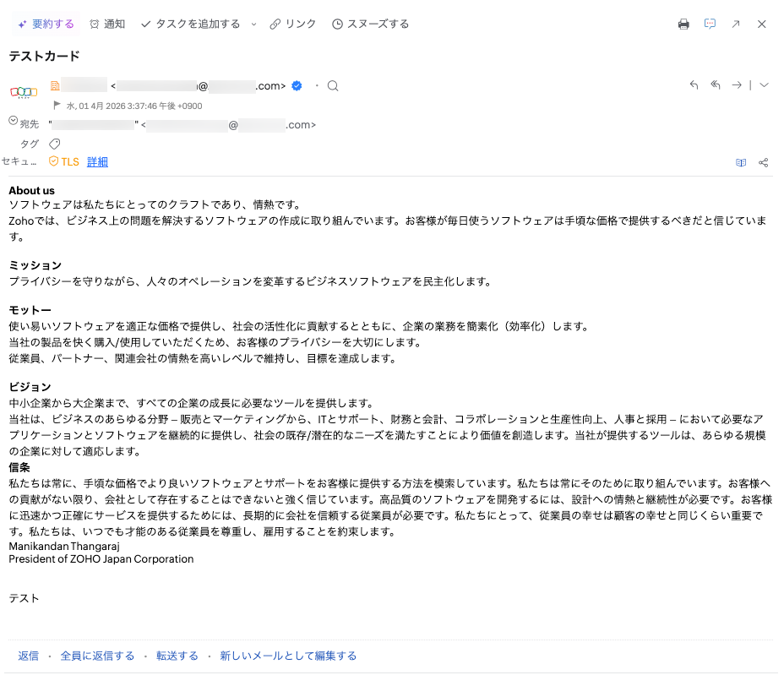Toggle the flag on this email
Screen dimensions: 784x686
pyautogui.click(x=57, y=106)
